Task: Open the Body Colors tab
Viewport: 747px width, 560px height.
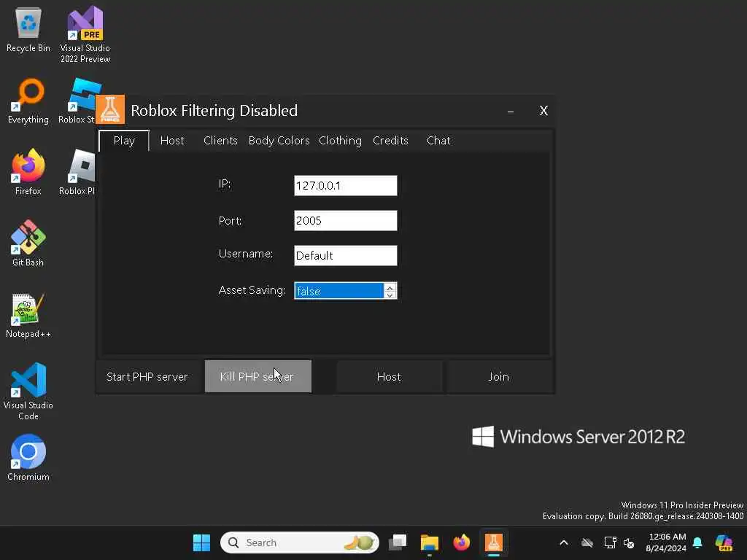Action: (x=279, y=141)
